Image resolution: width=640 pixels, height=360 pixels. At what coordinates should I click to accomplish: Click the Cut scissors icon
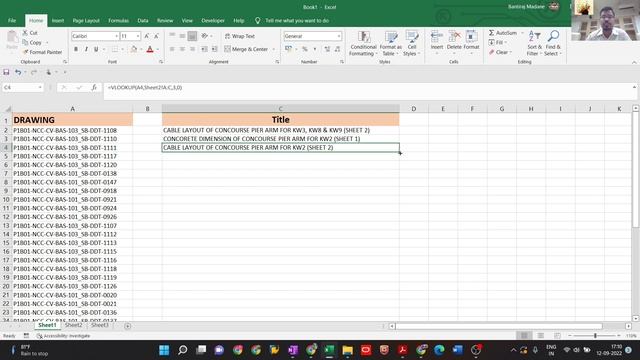click(25, 33)
